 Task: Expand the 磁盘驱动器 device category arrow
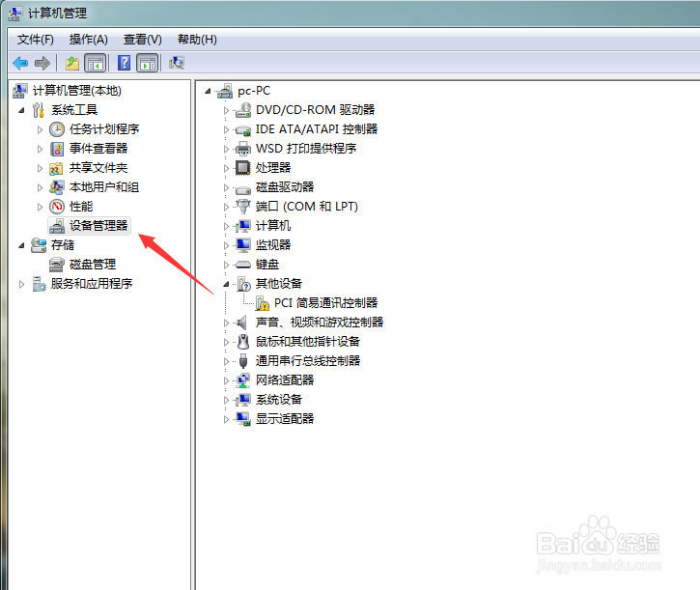[226, 187]
